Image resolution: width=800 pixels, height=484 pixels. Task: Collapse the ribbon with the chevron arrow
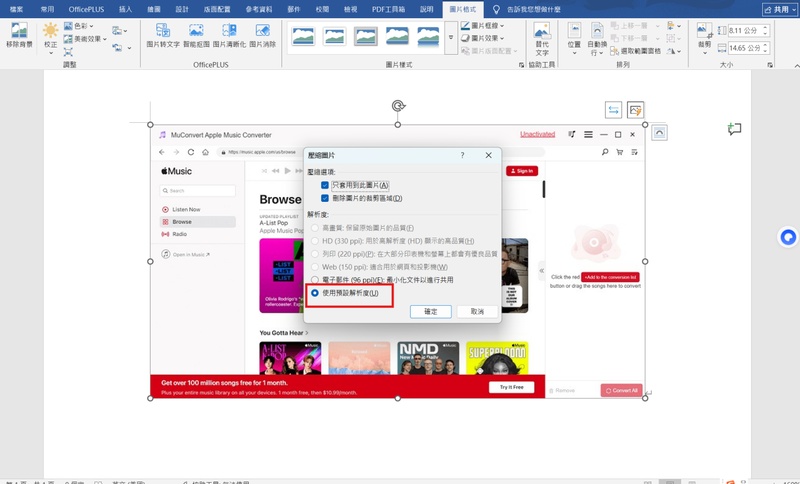(796, 65)
